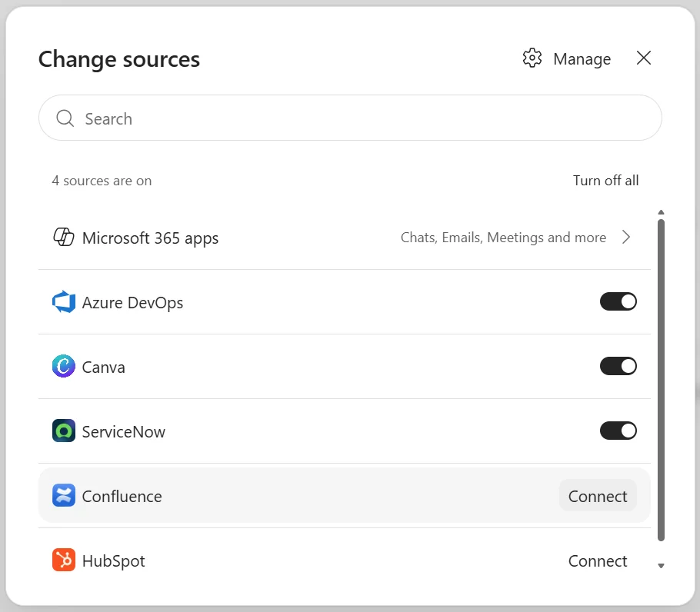The height and width of the screenshot is (612, 700).
Task: Click the Microsoft 365 apps icon
Action: 63,238
